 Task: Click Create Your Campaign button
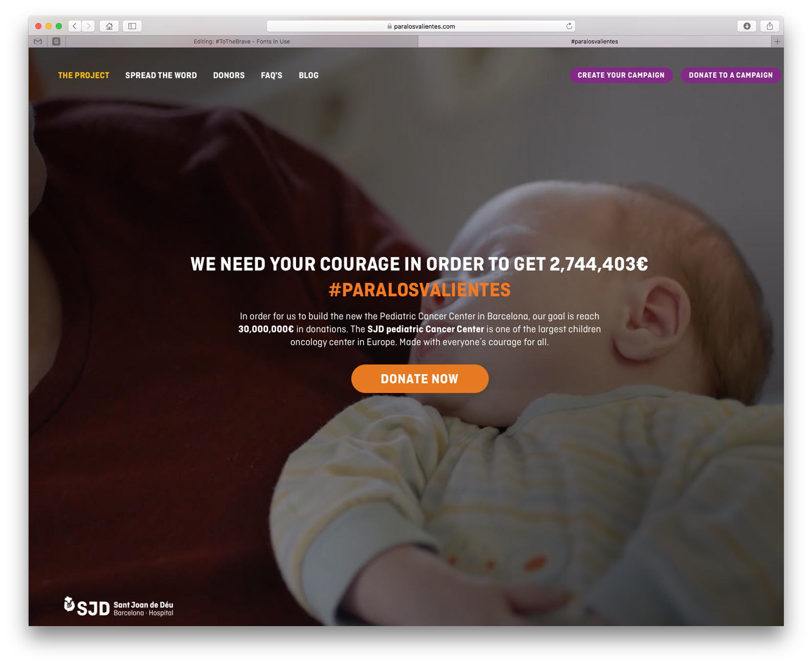click(x=621, y=75)
